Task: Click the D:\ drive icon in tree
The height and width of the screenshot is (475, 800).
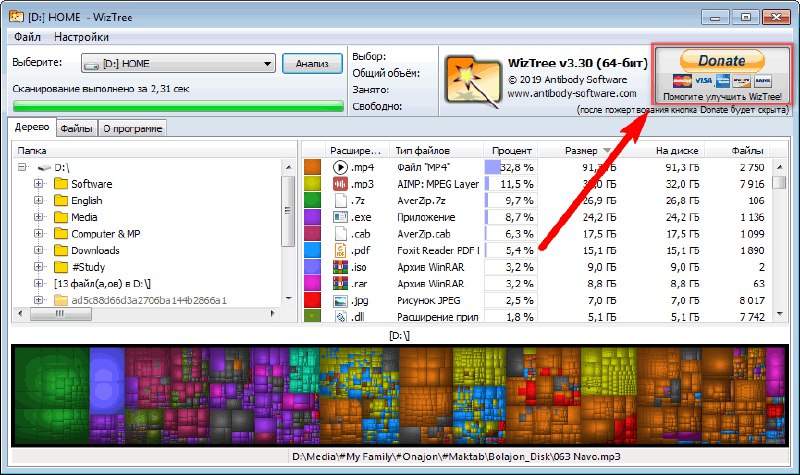Action: point(44,167)
